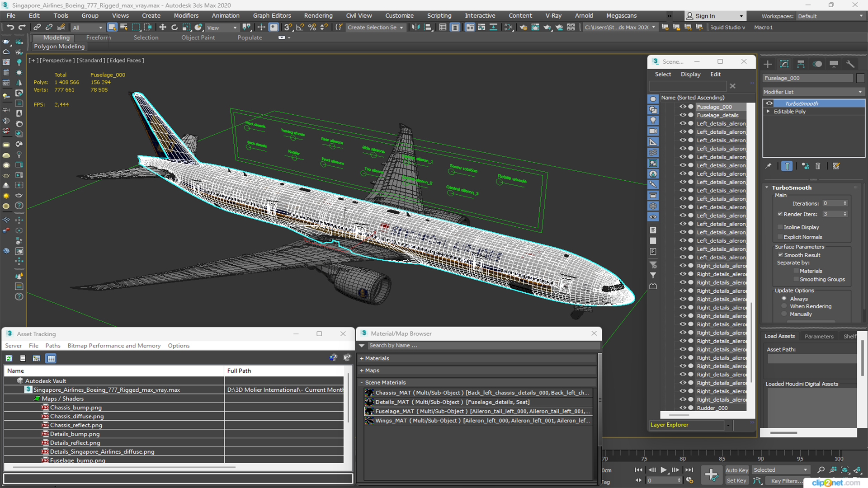Switch to the Freeform ribbon tab
The image size is (868, 488).
pos(99,38)
